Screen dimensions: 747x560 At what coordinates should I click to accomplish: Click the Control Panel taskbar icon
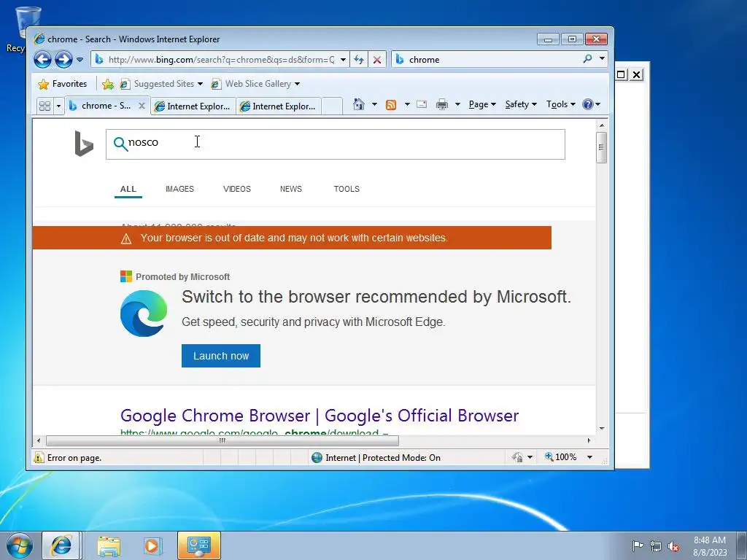[x=199, y=545]
